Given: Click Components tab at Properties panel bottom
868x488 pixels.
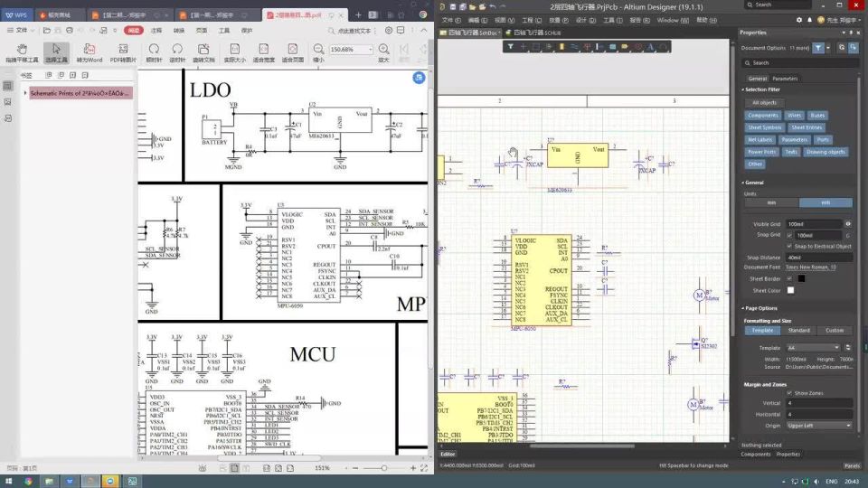Looking at the screenshot, I should coord(756,455).
